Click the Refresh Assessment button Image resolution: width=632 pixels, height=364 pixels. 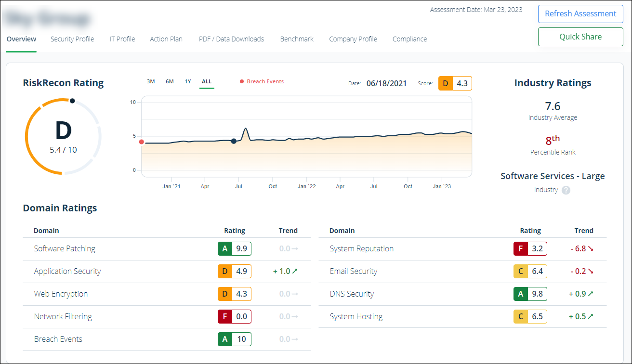[x=580, y=13]
